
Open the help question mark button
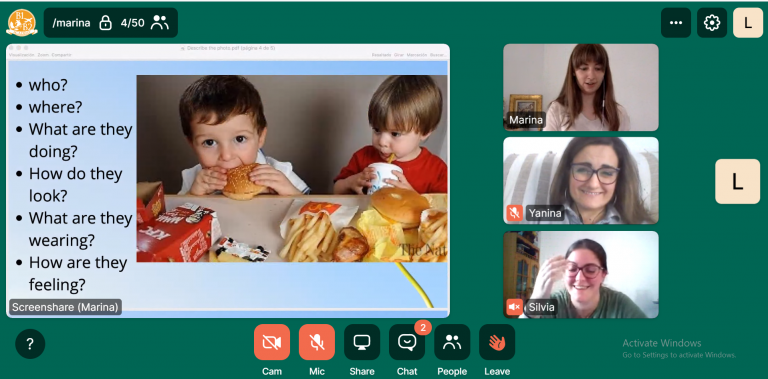point(30,344)
